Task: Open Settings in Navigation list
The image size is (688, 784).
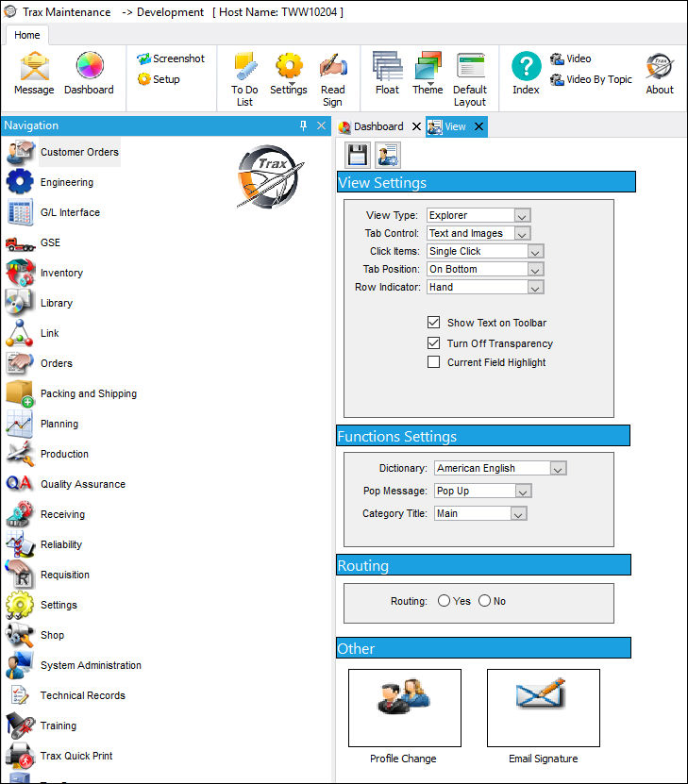Action: pos(42,605)
